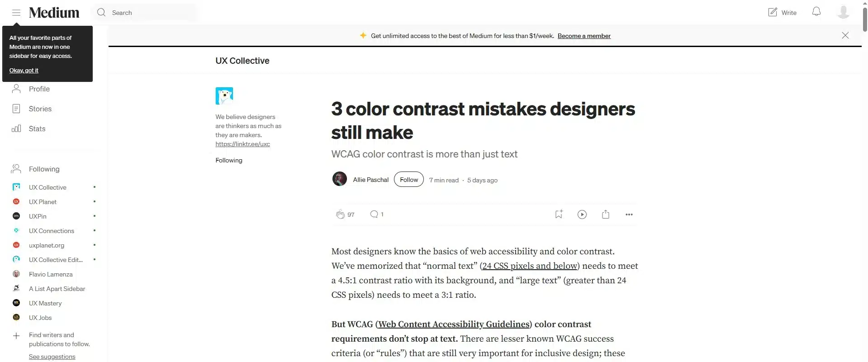Screen dimensions: 868x362
Task: Click UX Planet's unread indicator dot
Action: 94,202
